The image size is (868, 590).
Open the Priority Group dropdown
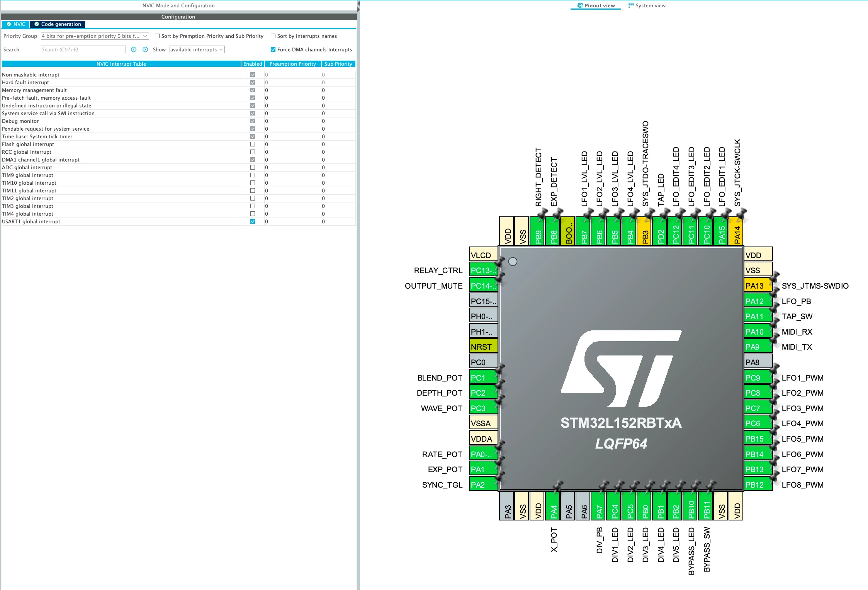coord(95,36)
